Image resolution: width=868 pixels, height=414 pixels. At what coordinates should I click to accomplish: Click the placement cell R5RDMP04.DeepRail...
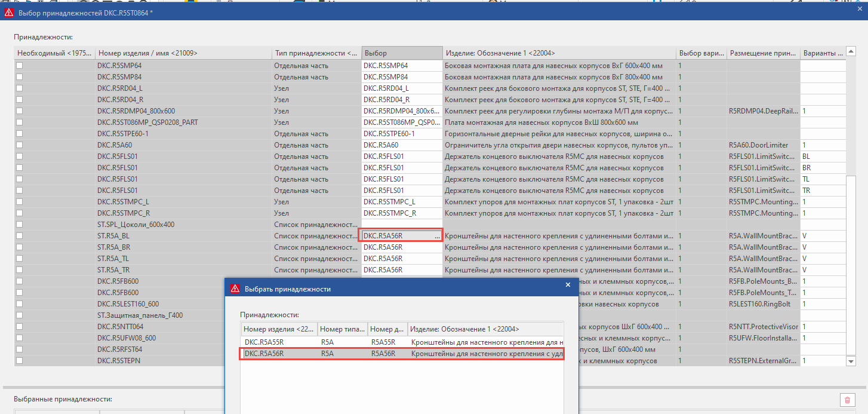click(x=764, y=111)
